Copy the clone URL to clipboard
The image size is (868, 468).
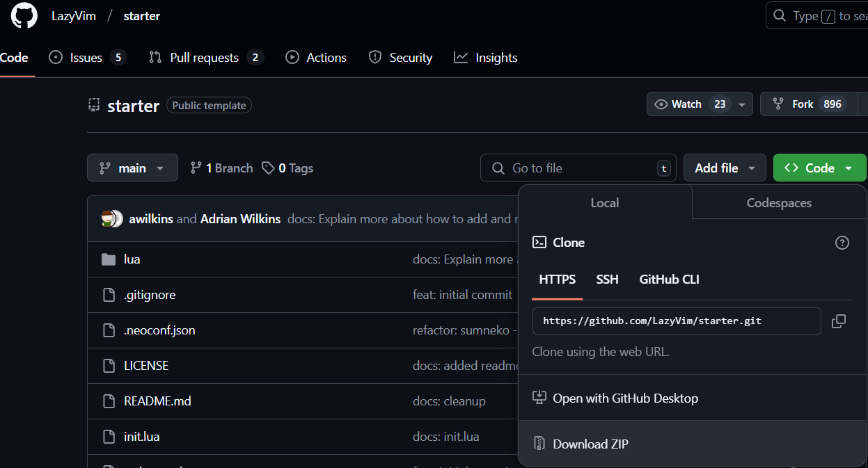click(839, 321)
